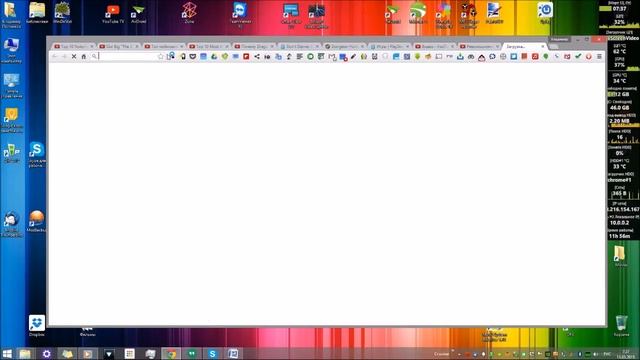640x360 pixels.
Task: Click the Google Drive extension icon
Action: (x=214, y=57)
